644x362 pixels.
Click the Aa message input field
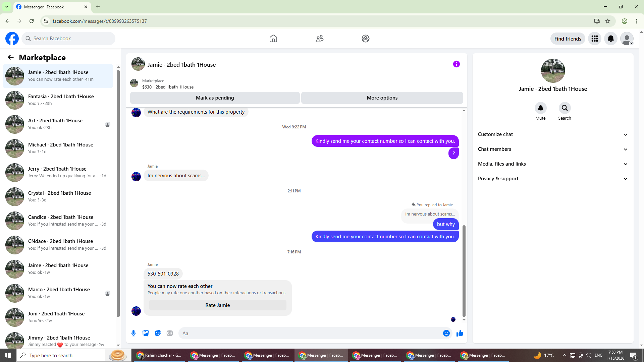pyautogui.click(x=309, y=333)
